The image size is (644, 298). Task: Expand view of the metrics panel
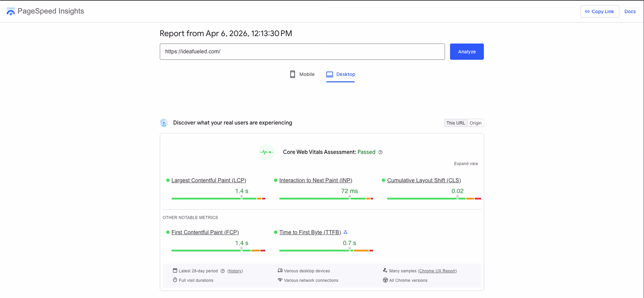click(466, 164)
